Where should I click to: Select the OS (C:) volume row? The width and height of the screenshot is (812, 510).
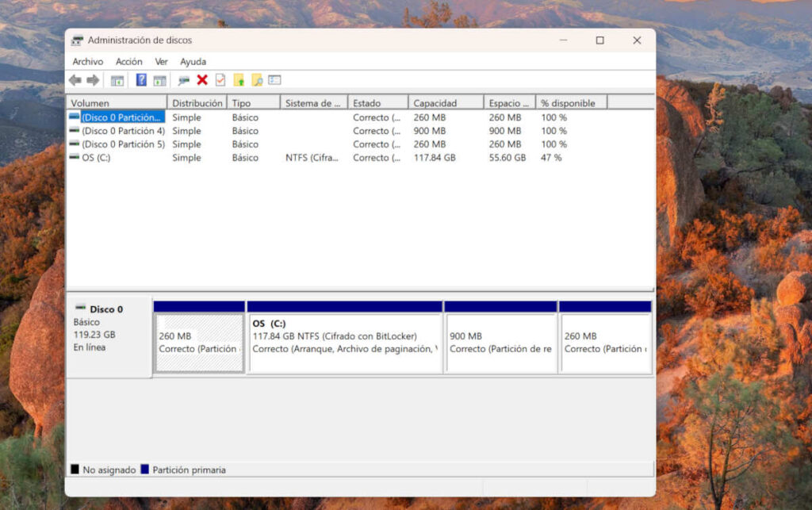pyautogui.click(x=98, y=158)
